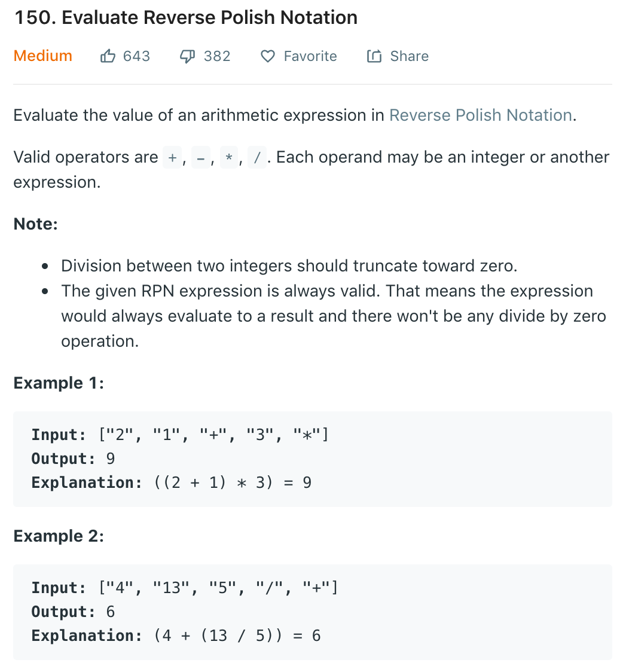Click the Share icon
The width and height of the screenshot is (629, 672).
tap(373, 56)
